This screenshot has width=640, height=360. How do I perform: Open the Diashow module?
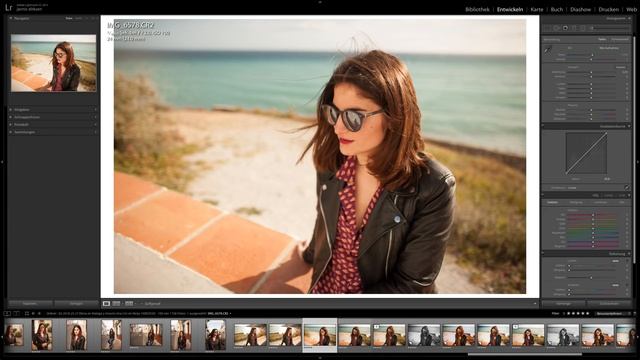580,9
